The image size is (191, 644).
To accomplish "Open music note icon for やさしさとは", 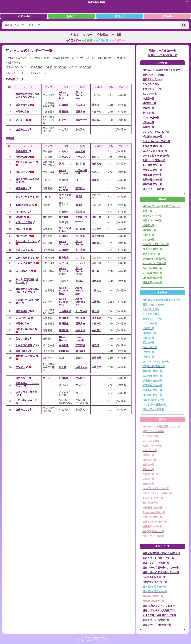I will click(x=32, y=250).
